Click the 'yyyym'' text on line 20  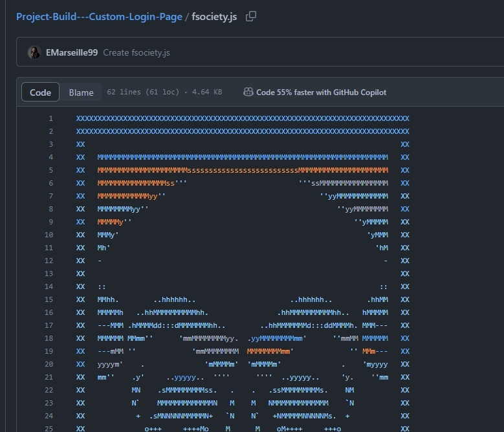click(110, 364)
